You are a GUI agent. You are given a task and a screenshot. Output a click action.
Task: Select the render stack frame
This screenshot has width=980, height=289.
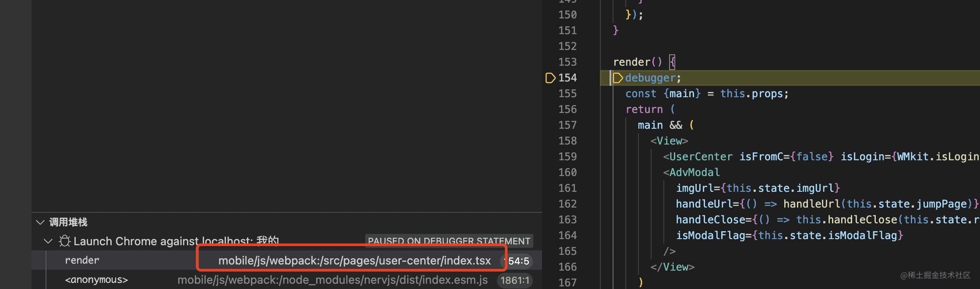coord(82,261)
